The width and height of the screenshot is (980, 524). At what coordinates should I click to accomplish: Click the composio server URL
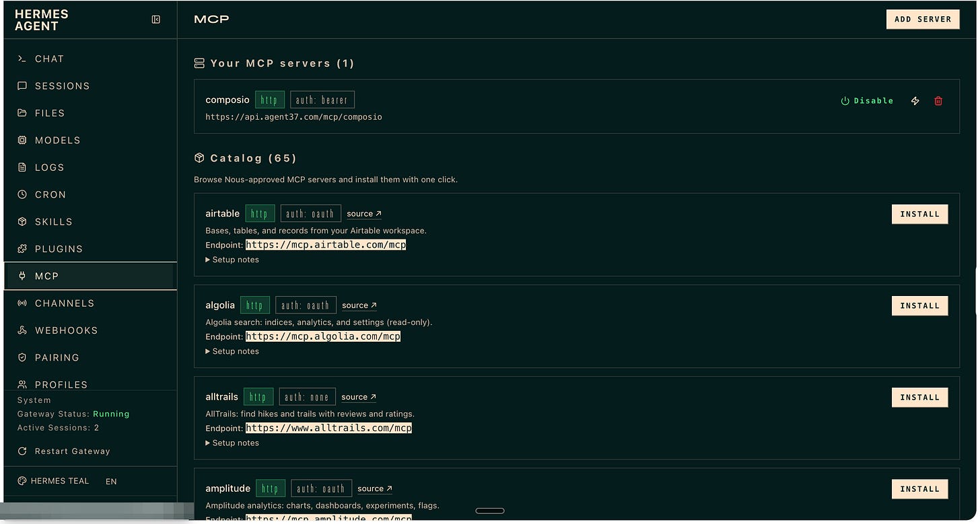(x=293, y=117)
